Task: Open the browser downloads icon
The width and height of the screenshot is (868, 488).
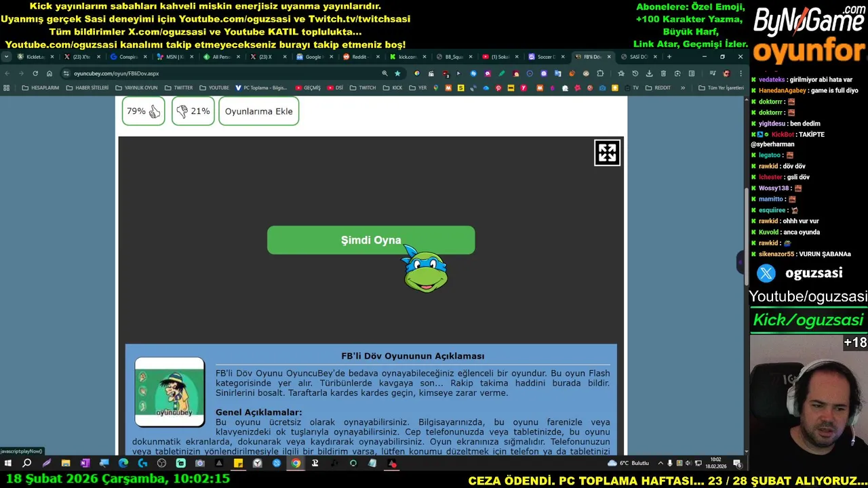Action: 649,73
